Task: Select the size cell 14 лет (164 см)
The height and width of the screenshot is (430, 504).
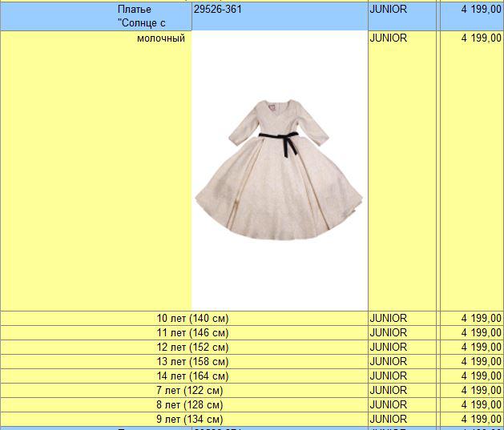Action: [x=192, y=376]
